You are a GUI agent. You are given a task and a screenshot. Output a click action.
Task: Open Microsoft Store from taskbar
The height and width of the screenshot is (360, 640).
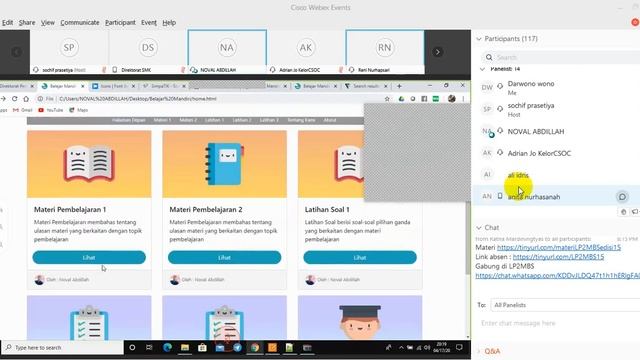[x=202, y=348]
